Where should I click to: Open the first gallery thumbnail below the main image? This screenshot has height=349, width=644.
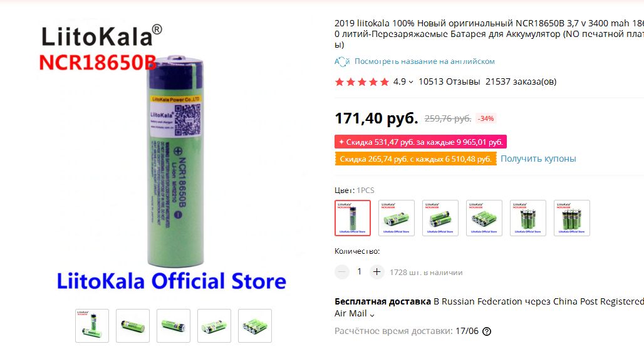92,326
